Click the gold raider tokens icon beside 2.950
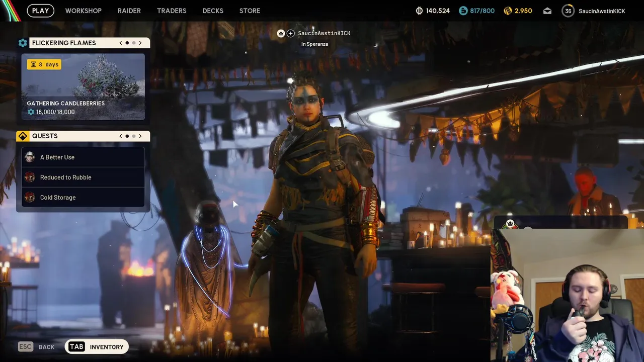 click(507, 11)
